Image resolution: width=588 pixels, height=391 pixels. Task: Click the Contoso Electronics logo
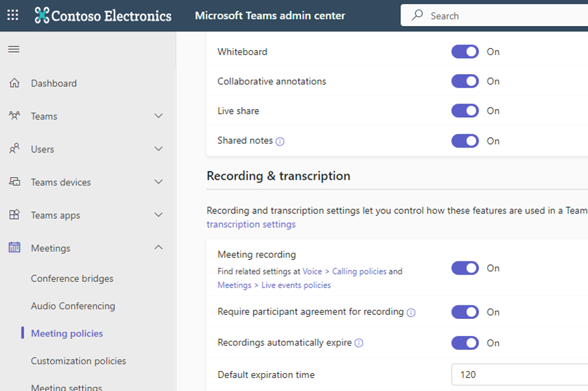(x=103, y=15)
